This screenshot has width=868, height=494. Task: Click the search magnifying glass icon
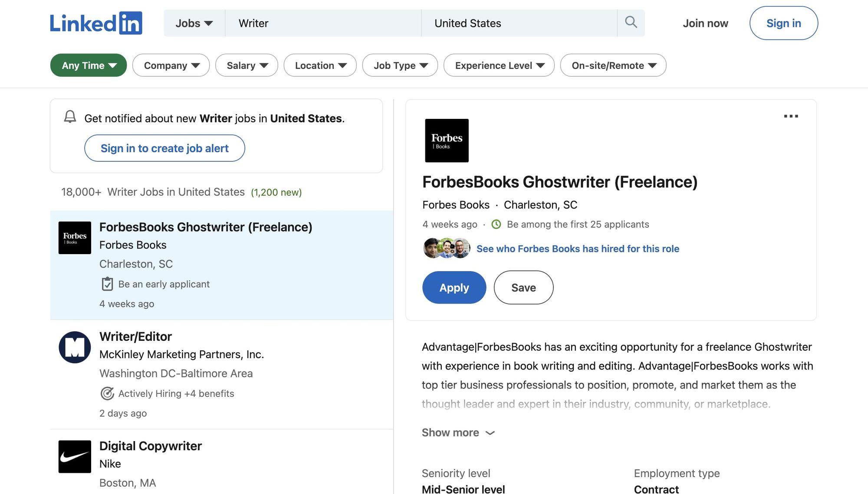[631, 23]
